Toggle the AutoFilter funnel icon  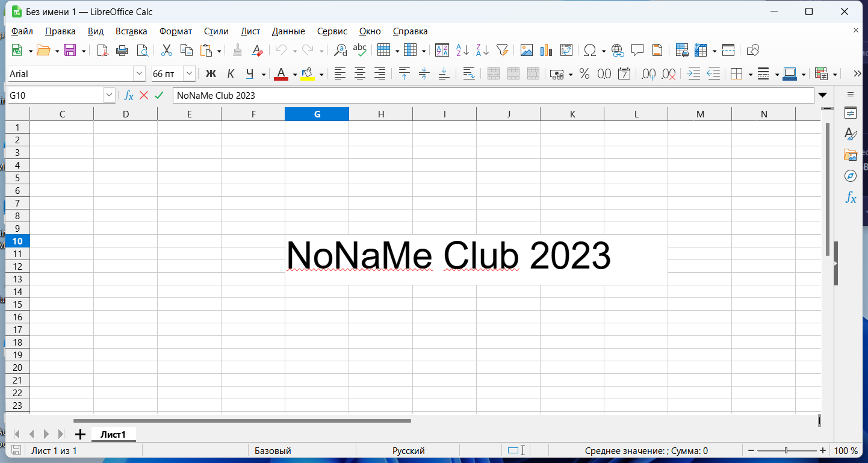coord(502,51)
